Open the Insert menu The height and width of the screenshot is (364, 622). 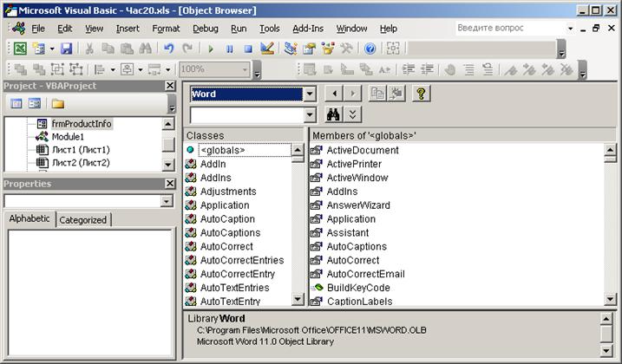[128, 29]
